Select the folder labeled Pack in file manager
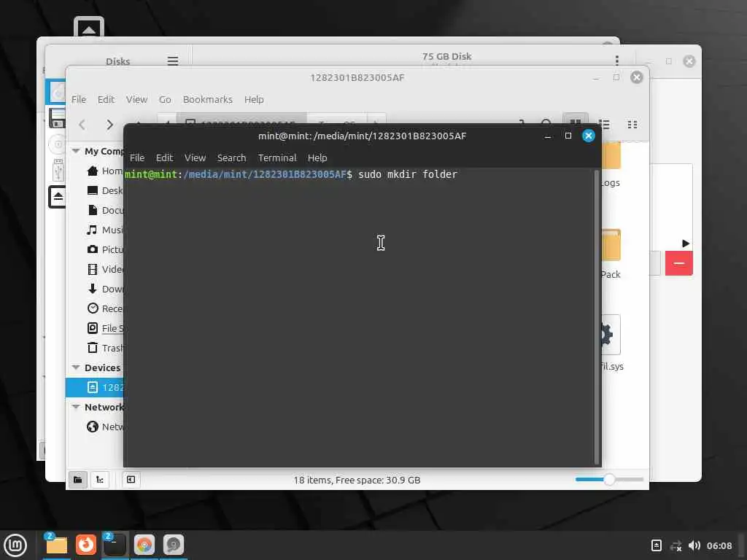 point(611,254)
